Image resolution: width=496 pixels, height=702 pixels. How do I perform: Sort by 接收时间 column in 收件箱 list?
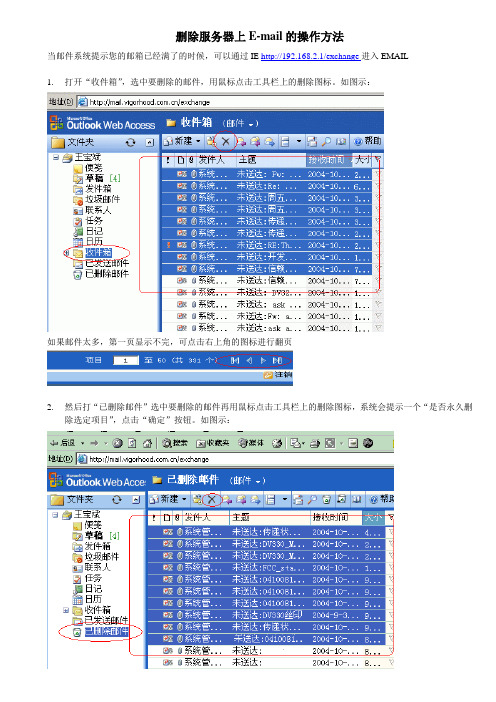(329, 159)
